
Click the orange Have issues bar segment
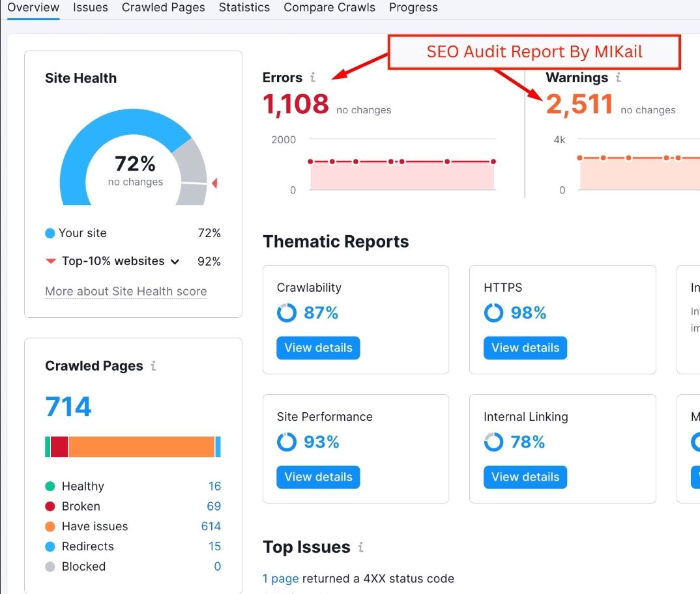(141, 447)
